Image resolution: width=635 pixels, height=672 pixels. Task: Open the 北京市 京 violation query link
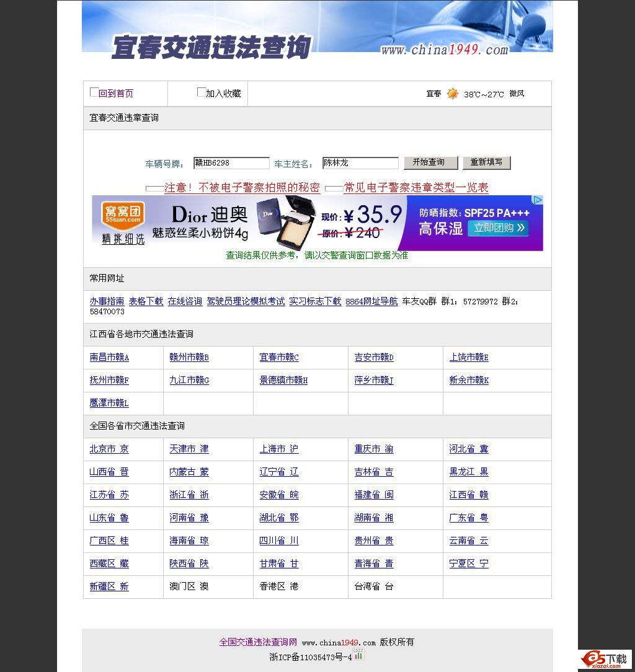(x=109, y=449)
